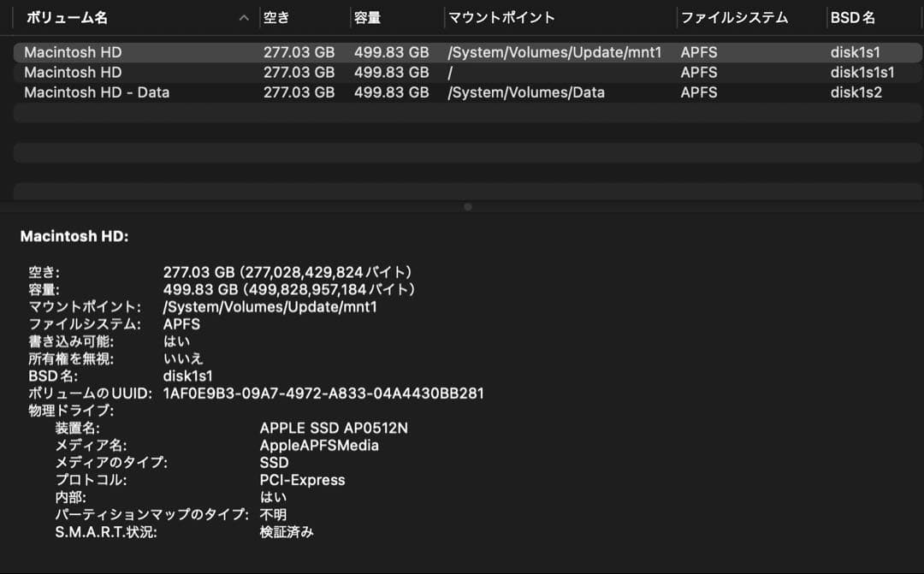Click the 検証済み S.M.A.R.T. status value
Viewport: 924px width, 574px height.
(x=287, y=531)
